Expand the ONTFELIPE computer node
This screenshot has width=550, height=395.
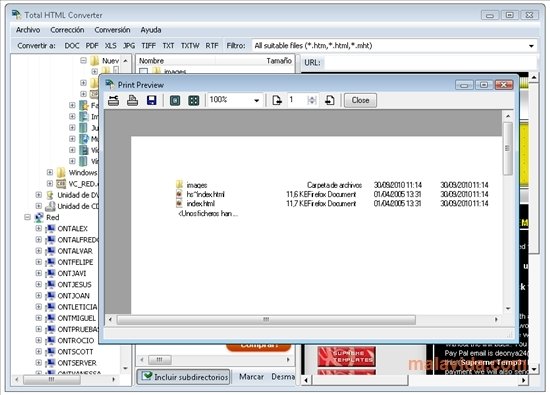coord(39,262)
